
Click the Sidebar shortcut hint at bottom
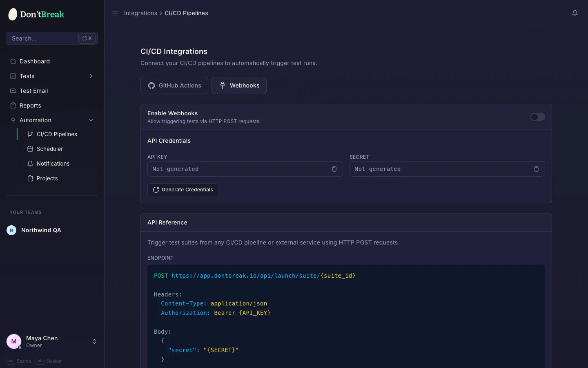[49, 361]
